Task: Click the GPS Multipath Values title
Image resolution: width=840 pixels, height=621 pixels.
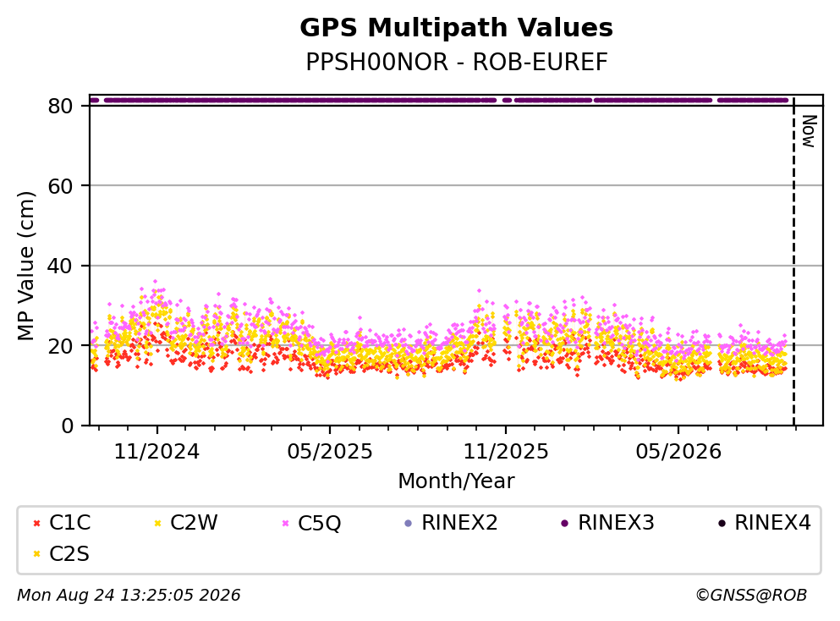Action: [x=457, y=28]
